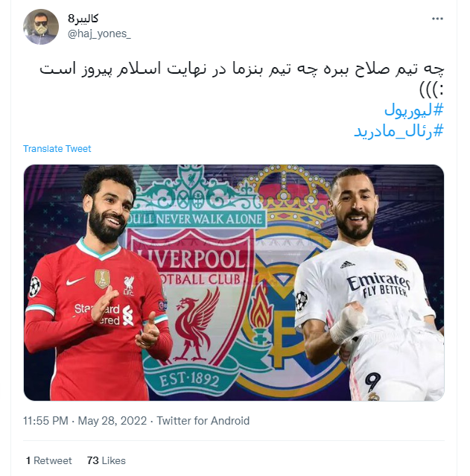Click the May 28, 2022 date

(112, 421)
